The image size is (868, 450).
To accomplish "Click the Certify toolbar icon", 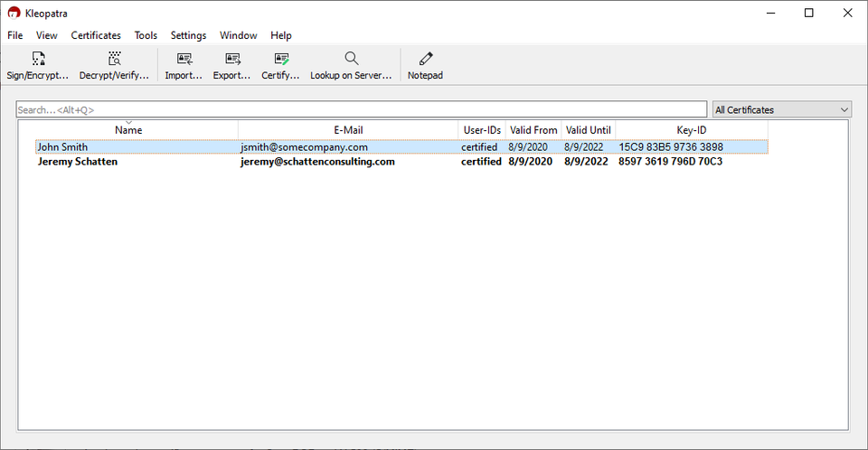I will click(x=280, y=60).
